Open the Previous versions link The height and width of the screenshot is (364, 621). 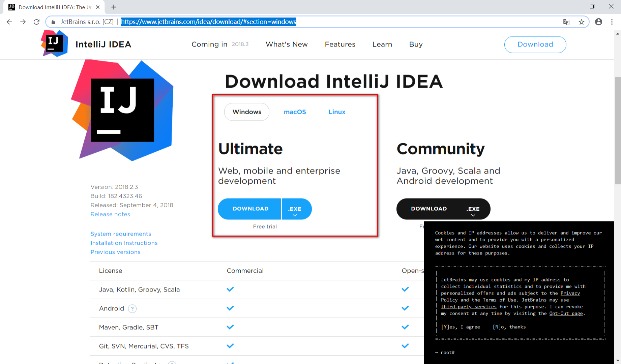(x=115, y=252)
